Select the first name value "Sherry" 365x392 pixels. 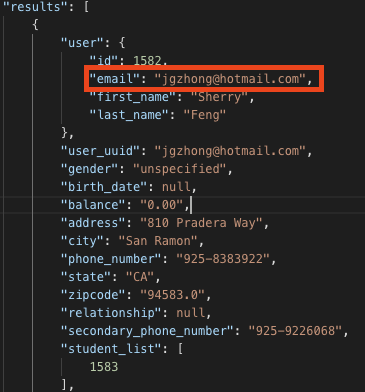click(x=219, y=97)
